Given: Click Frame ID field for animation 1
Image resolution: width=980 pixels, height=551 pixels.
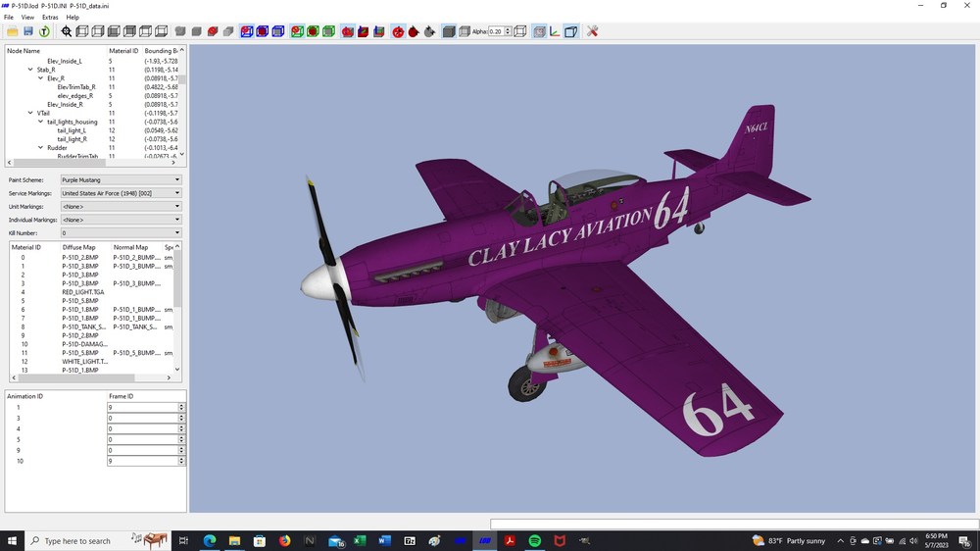Looking at the screenshot, I should 142,407.
